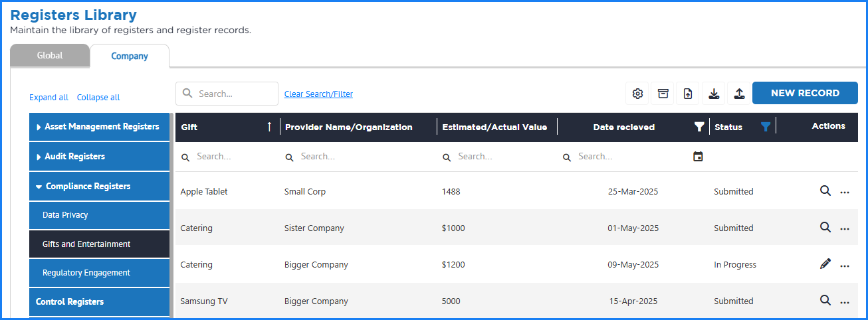Viewport: 868px width, 320px height.
Task: Click the $1200 value cell
Action: click(x=453, y=265)
